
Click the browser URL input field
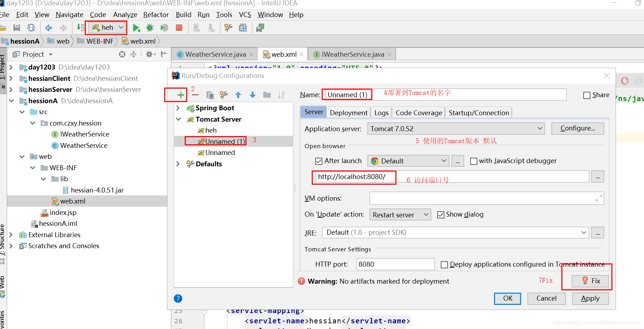coord(452,177)
